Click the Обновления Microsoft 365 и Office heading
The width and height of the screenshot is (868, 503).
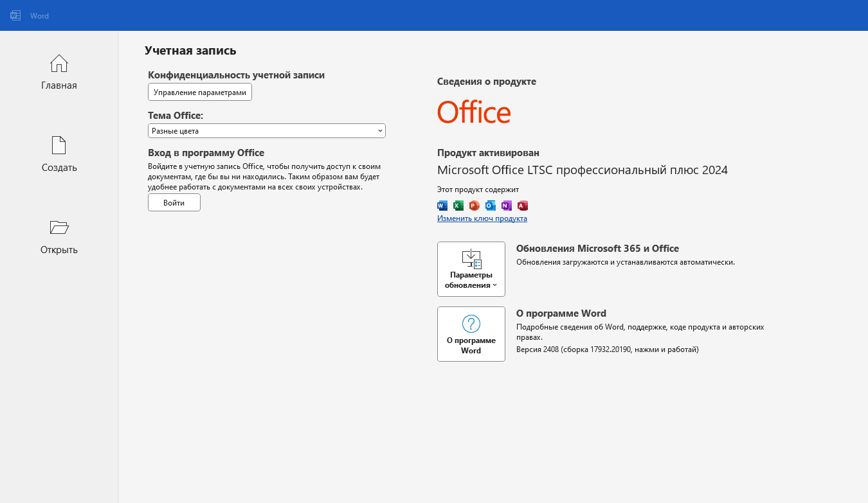pyautogui.click(x=597, y=249)
